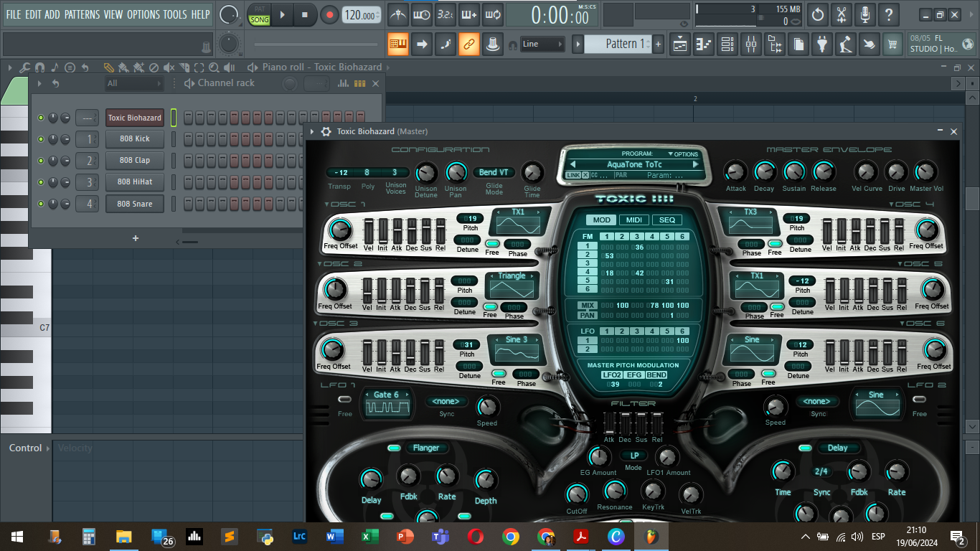The width and height of the screenshot is (980, 551).
Task: Open the FILE menu
Action: [14, 14]
